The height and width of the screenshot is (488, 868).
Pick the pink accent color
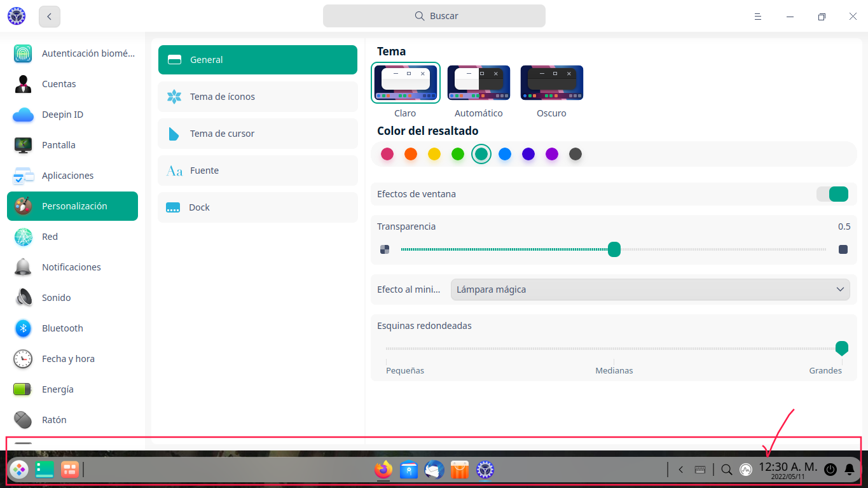(x=387, y=154)
